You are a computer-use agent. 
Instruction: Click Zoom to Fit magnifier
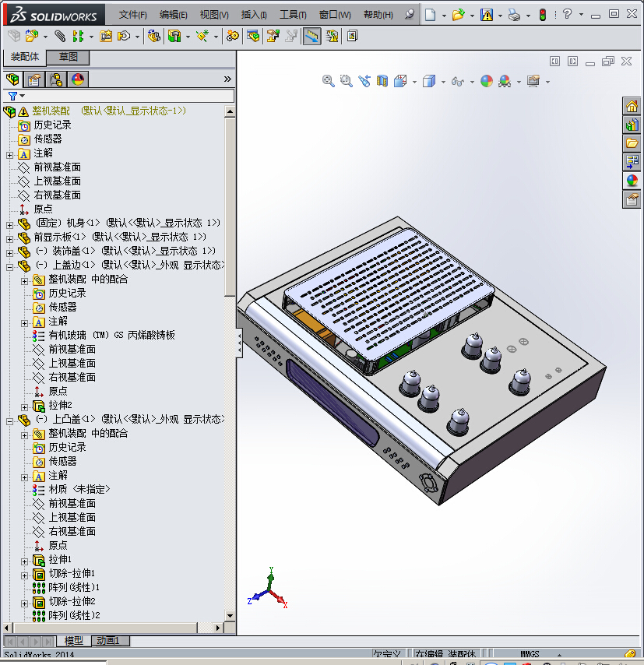[x=329, y=81]
